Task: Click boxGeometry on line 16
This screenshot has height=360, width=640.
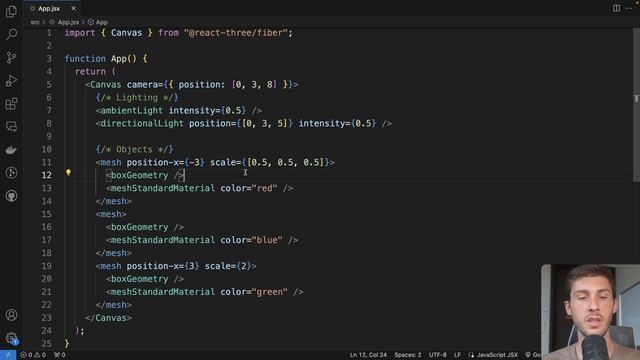Action: (x=140, y=227)
